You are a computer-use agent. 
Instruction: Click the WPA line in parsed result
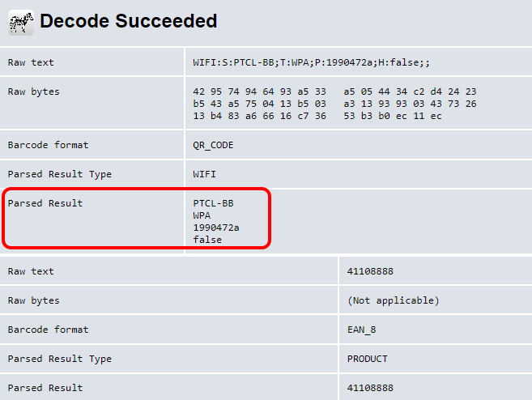pyautogui.click(x=202, y=215)
